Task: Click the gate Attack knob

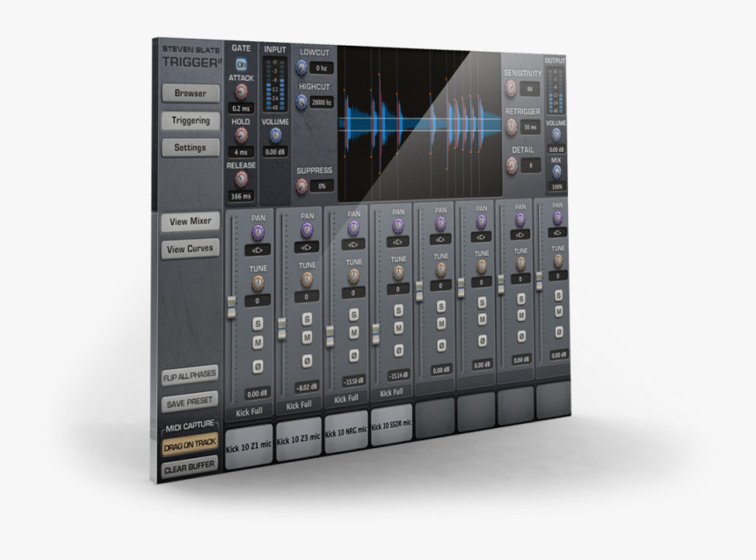Action: [x=242, y=91]
